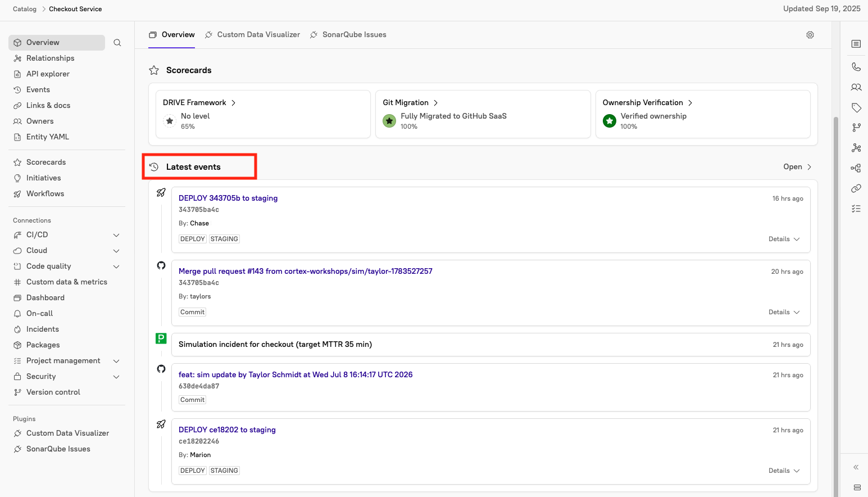Click the DRIVE Framework level star badge

point(170,121)
